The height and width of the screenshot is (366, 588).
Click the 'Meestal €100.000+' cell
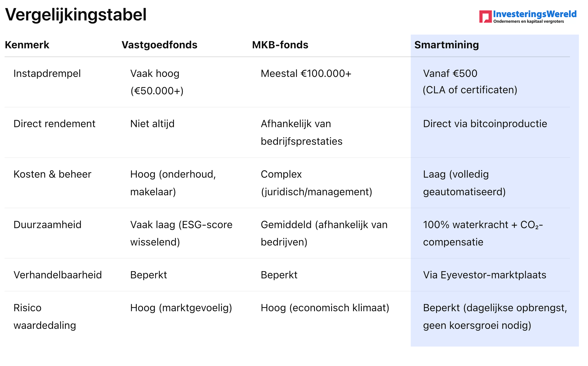tap(306, 73)
